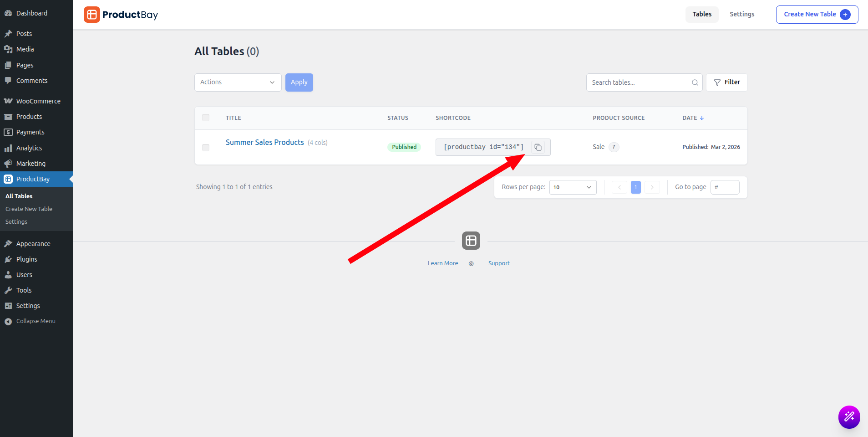Image resolution: width=868 pixels, height=437 pixels.
Task: Click the footer table grid icon
Action: tap(471, 241)
